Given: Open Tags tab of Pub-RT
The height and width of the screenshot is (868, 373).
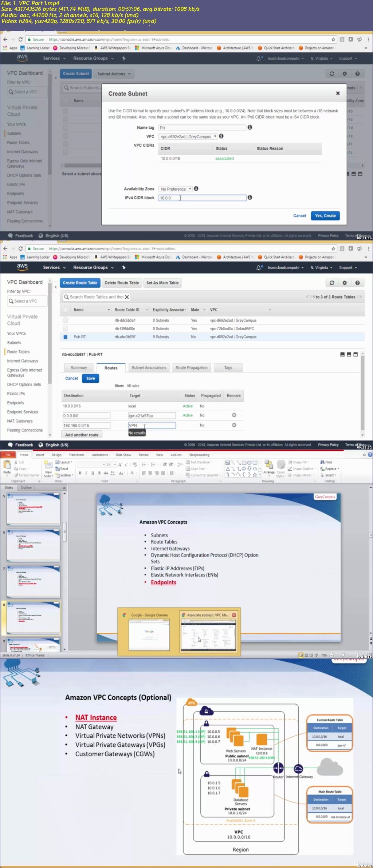Looking at the screenshot, I should tap(228, 368).
